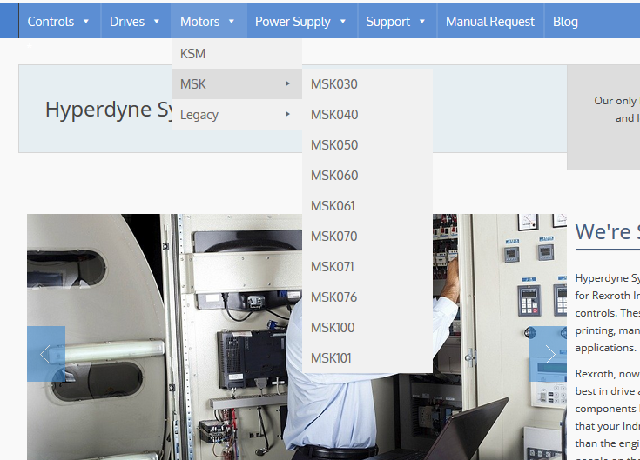
Task: Go to the MSK071 motor page
Action: point(367,267)
